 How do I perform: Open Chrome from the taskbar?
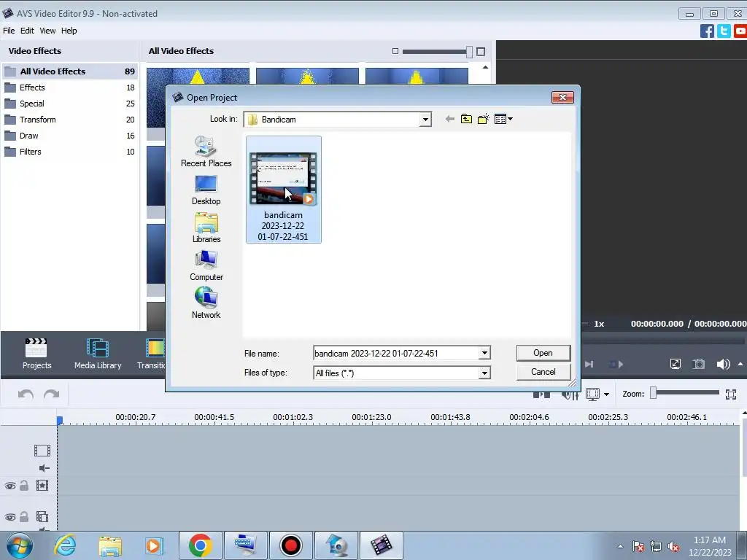tap(200, 545)
